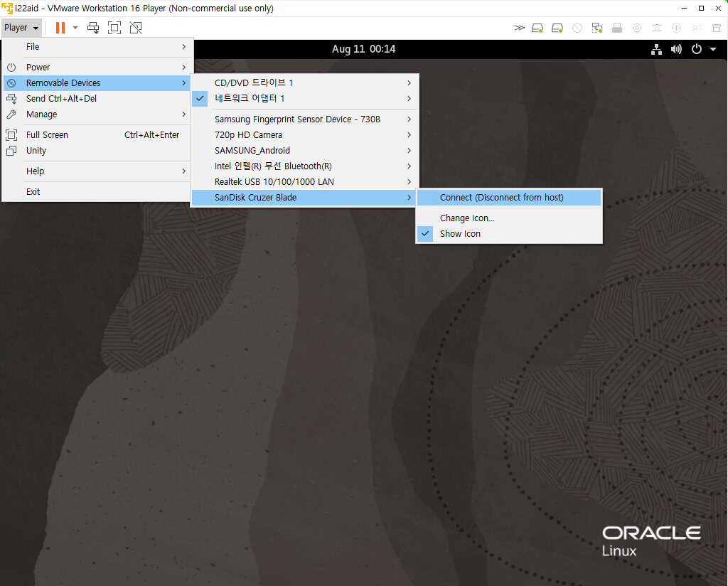The image size is (728, 586).
Task: Click the full screen mode toolbar icon
Action: [x=114, y=28]
